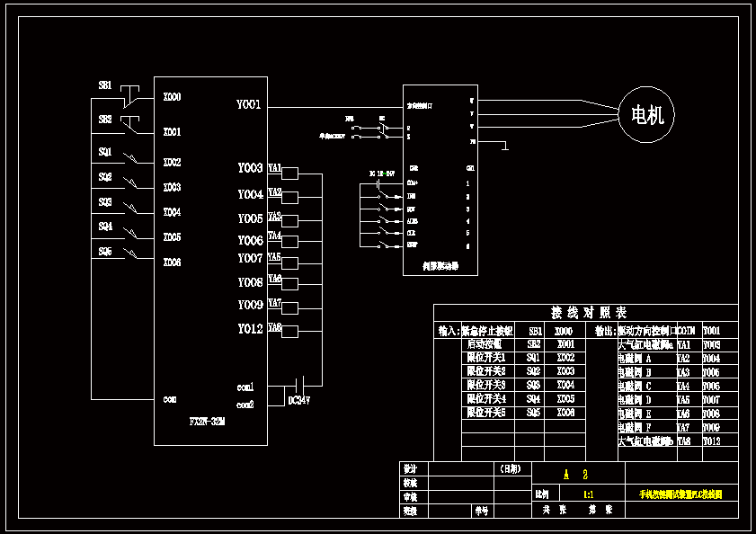Select the X006 input terminal on the PLC block
The image size is (756, 534).
click(x=172, y=262)
